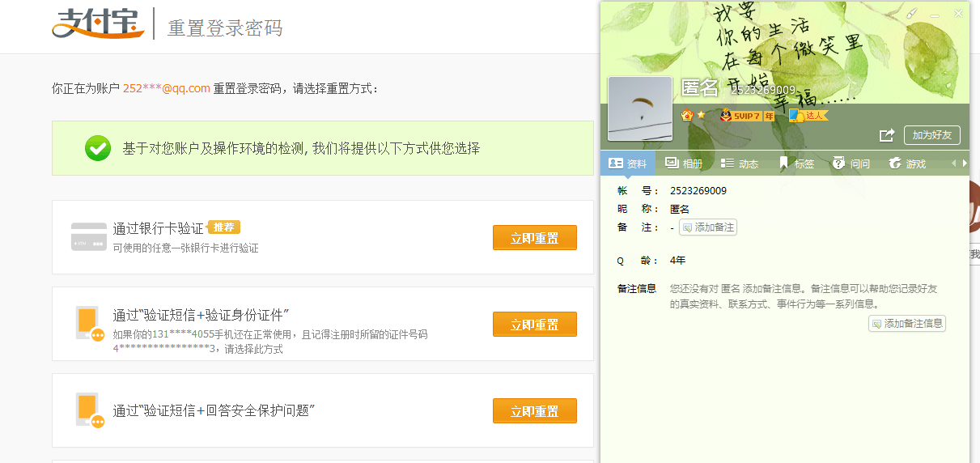Click the Alipay logo
This screenshot has height=463, width=980.
tap(98, 23)
